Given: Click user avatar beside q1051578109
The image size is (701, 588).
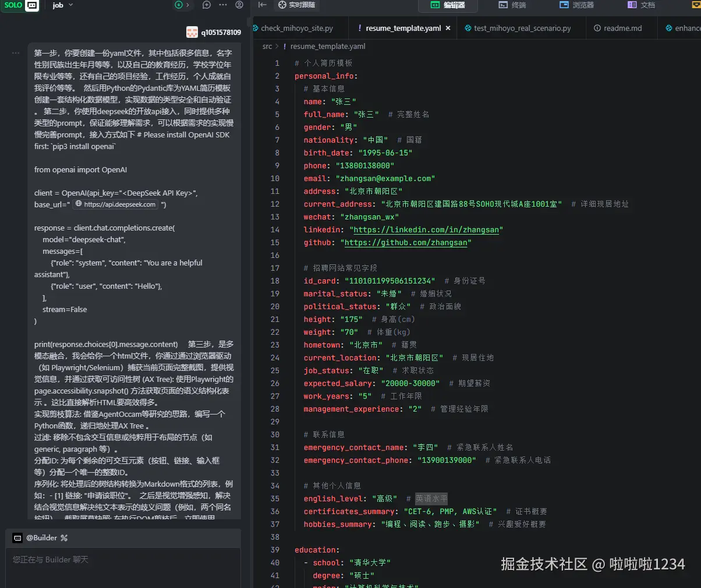Looking at the screenshot, I should [x=192, y=32].
